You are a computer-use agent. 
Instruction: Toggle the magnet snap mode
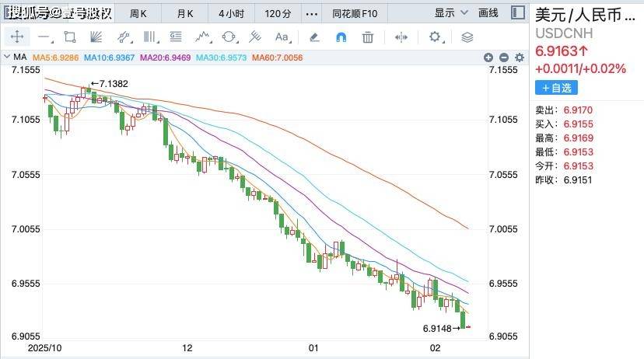[341, 37]
